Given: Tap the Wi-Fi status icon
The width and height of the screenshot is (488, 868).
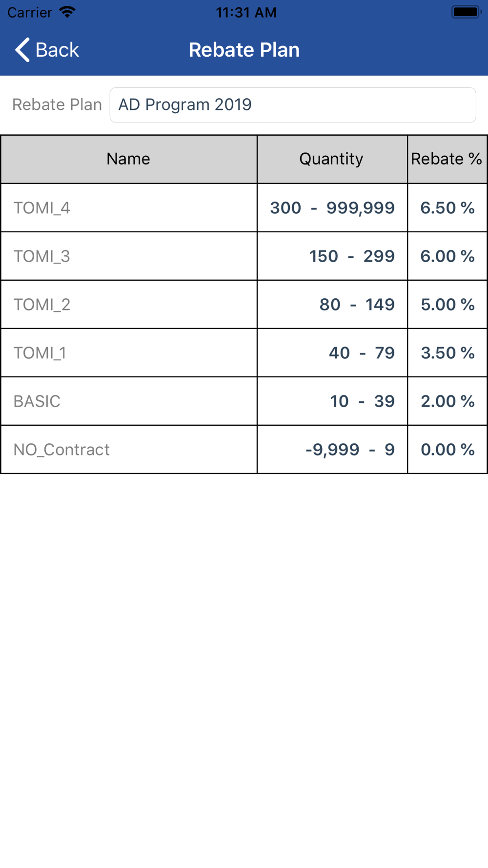Looking at the screenshot, I should point(67,12).
